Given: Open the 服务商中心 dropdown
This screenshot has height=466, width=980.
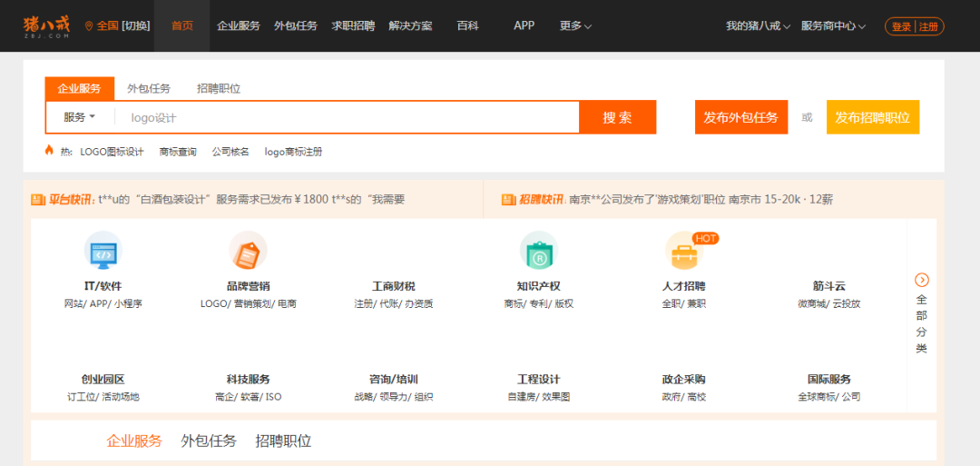Looking at the screenshot, I should [x=833, y=26].
